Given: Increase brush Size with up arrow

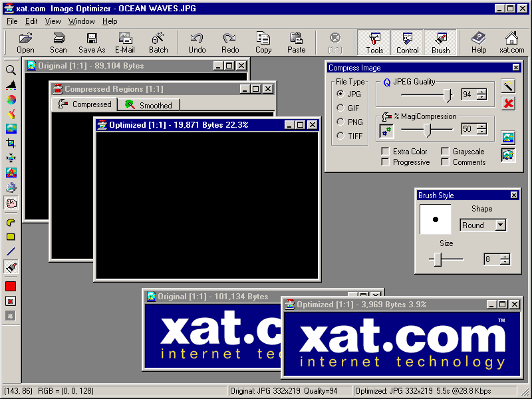Looking at the screenshot, I should coord(505,257).
